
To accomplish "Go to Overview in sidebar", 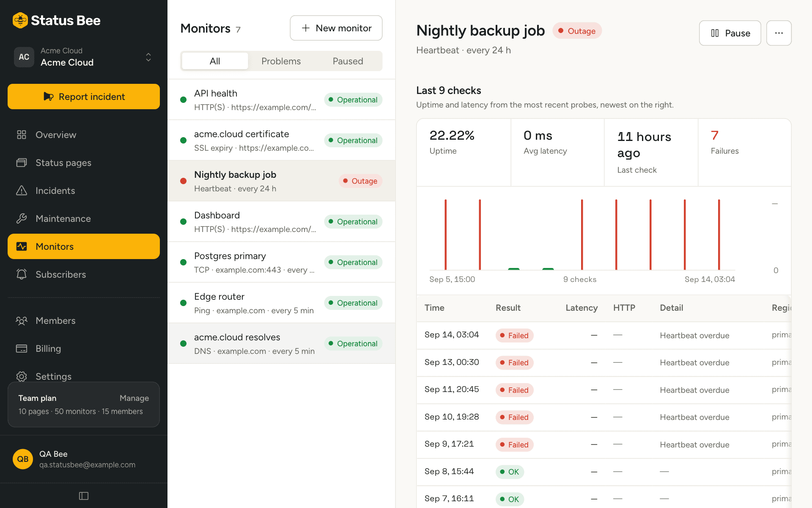I will click(84, 135).
